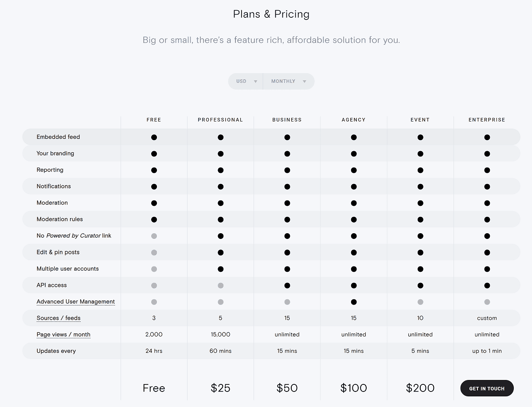
Task: Select the Moderation dot in the AGENCY column
Action: (x=353, y=203)
